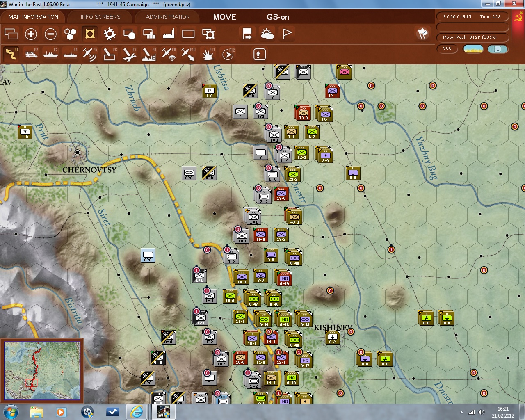Viewport: 525px width, 420px height.
Task: Select bomb city mode (F8) icon
Action: [x=149, y=54]
